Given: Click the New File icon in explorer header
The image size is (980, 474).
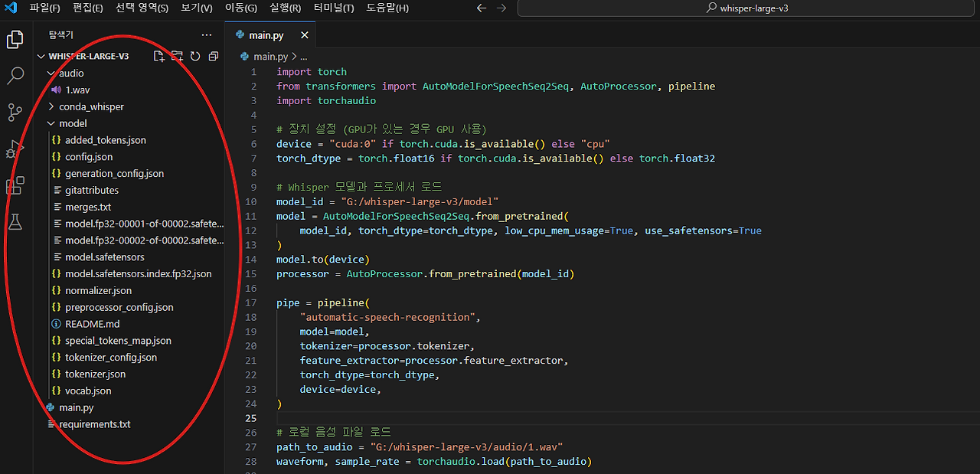Looking at the screenshot, I should tap(158, 56).
